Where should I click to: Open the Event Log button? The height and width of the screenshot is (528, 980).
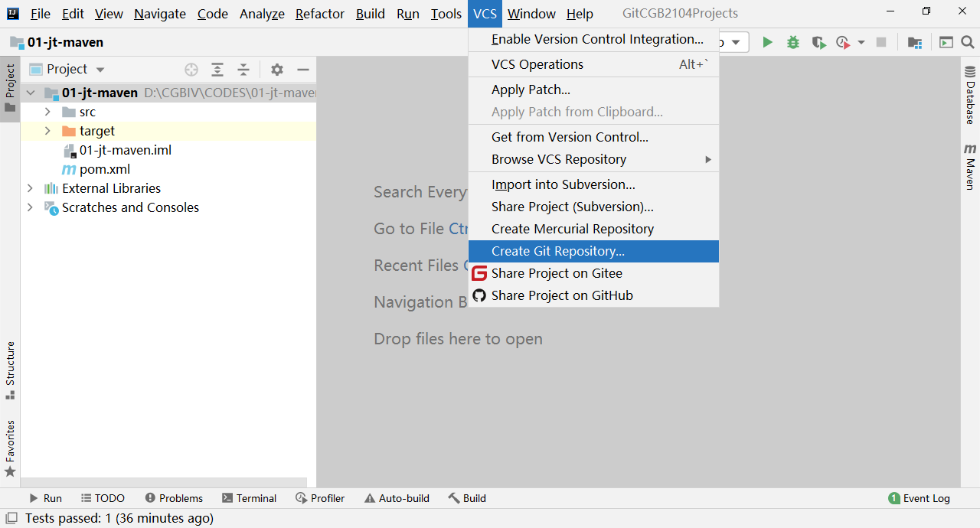(x=919, y=498)
